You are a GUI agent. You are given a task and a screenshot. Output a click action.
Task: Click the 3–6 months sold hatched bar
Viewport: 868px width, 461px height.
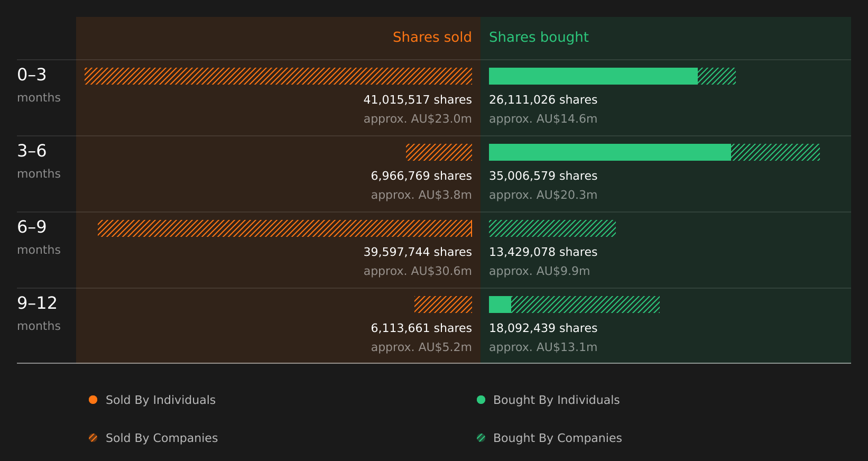439,152
